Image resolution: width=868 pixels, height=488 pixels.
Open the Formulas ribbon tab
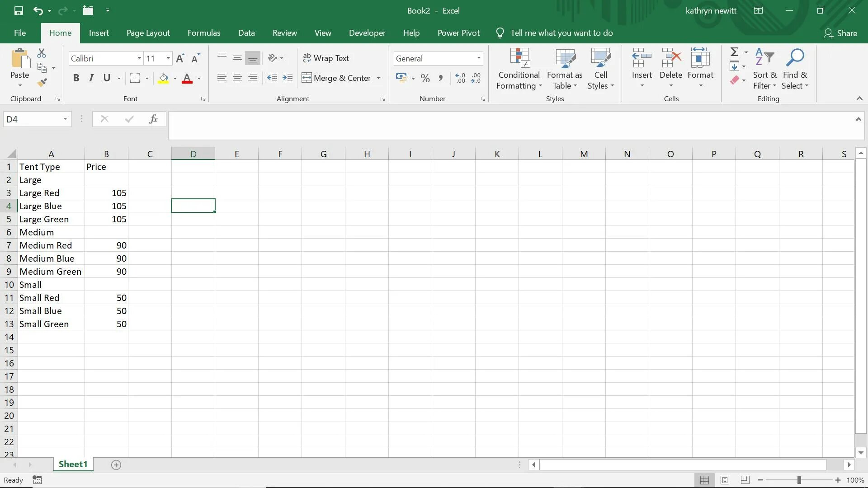click(x=204, y=33)
